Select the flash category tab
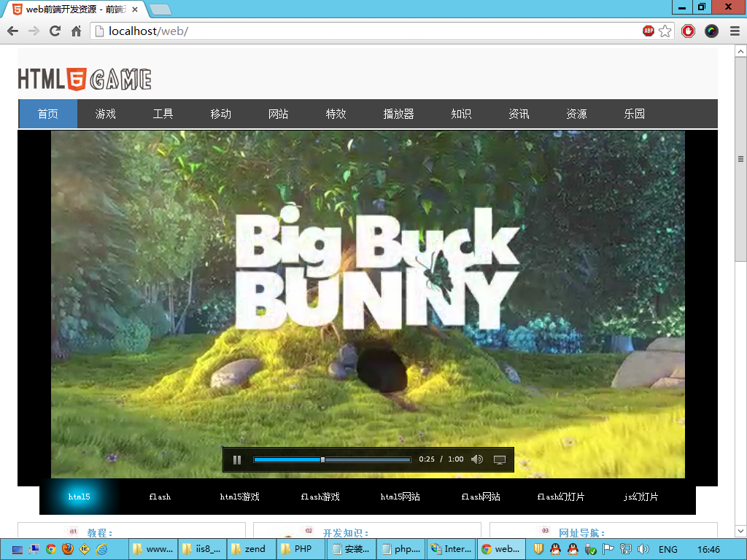 160,497
